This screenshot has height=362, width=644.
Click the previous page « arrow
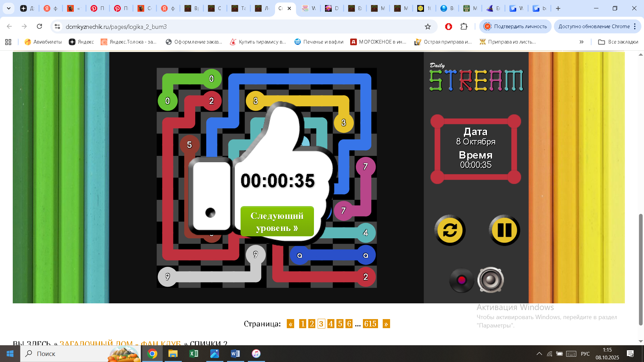[x=290, y=324]
